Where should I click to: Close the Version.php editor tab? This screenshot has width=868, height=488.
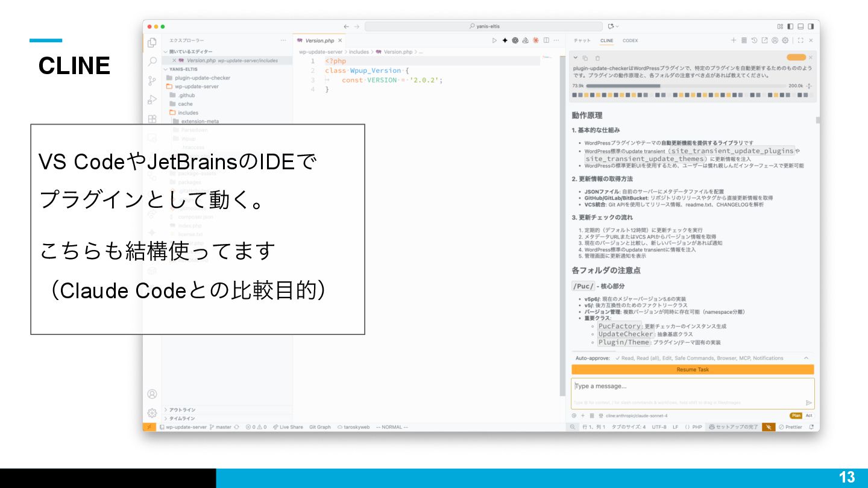pos(340,40)
